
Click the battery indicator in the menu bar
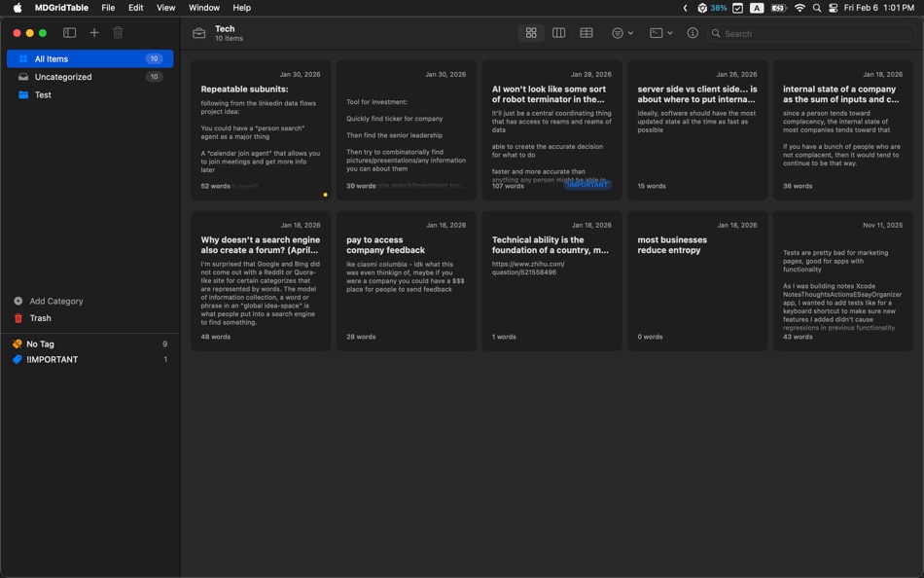tap(776, 8)
